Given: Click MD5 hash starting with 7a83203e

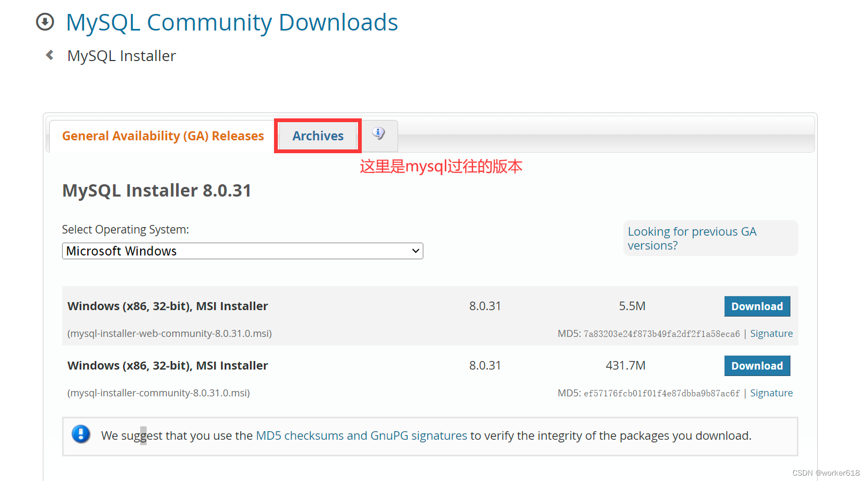Looking at the screenshot, I should coord(661,334).
